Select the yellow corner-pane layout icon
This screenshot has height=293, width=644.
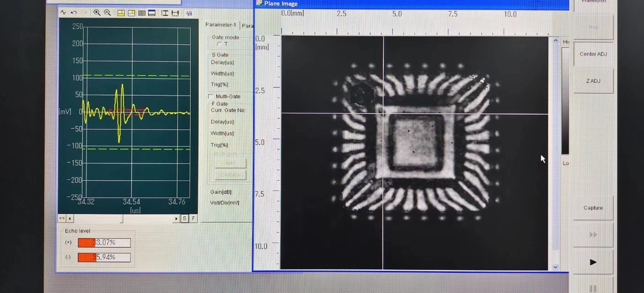click(131, 13)
